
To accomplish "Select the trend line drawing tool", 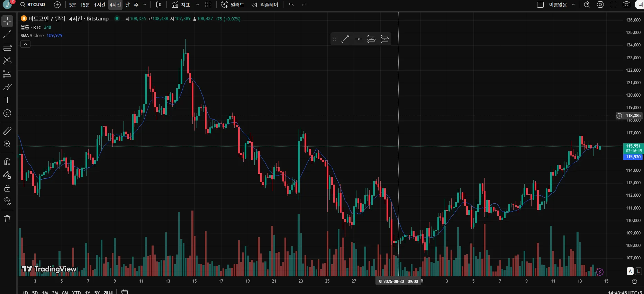I will [x=7, y=34].
